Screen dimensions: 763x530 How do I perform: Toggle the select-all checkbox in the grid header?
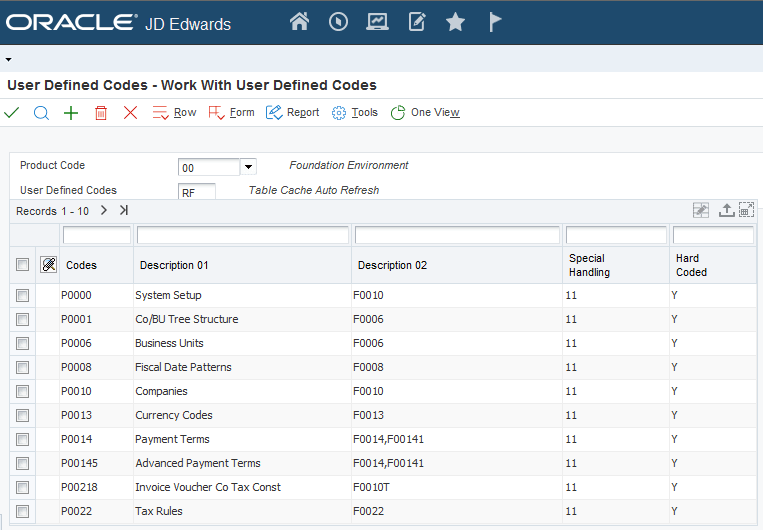[22, 265]
